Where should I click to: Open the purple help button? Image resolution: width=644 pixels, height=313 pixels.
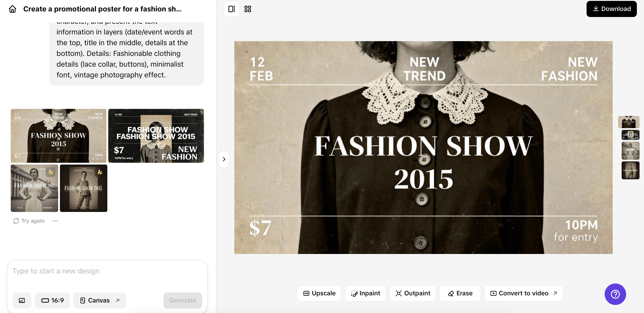(615, 294)
